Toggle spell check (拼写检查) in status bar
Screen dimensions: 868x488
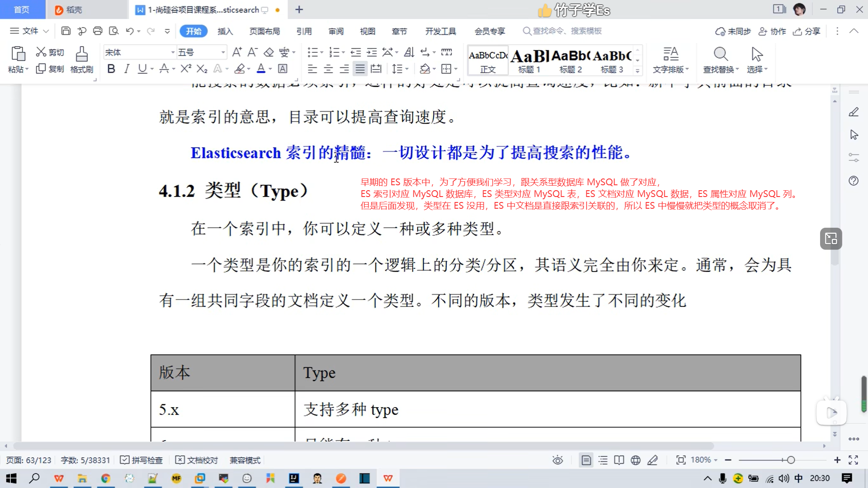142,460
